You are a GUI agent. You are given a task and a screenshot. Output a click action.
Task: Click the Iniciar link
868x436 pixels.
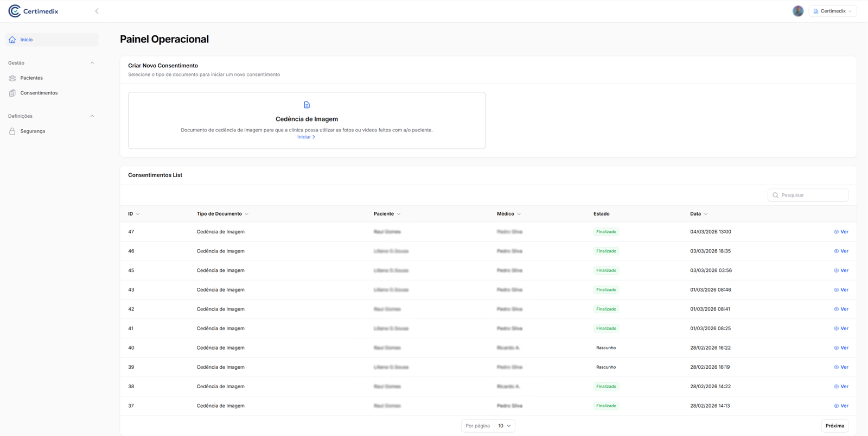pos(306,137)
